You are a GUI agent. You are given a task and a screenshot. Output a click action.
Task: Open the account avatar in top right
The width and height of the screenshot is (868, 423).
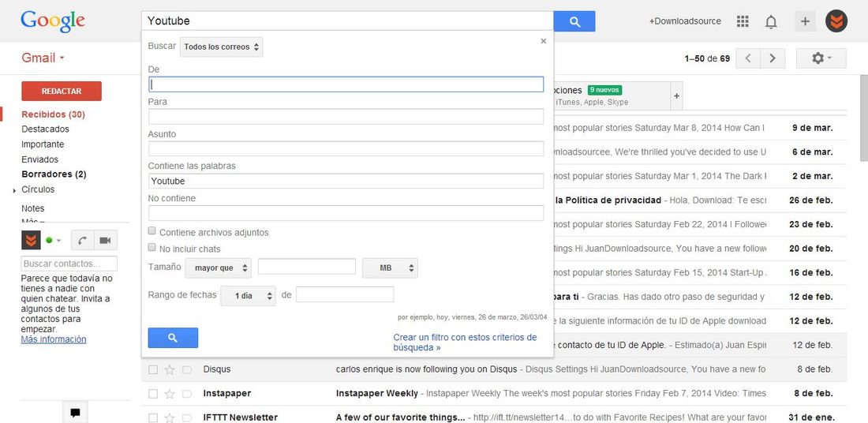point(836,21)
